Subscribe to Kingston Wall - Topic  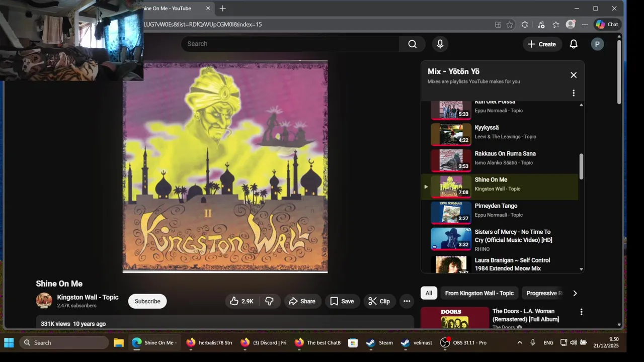[x=147, y=301]
